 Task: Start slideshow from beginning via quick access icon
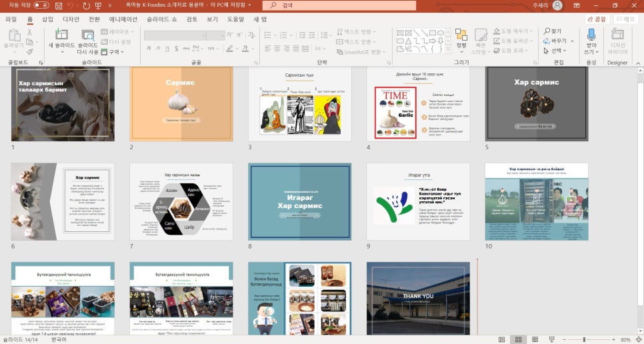click(98, 6)
